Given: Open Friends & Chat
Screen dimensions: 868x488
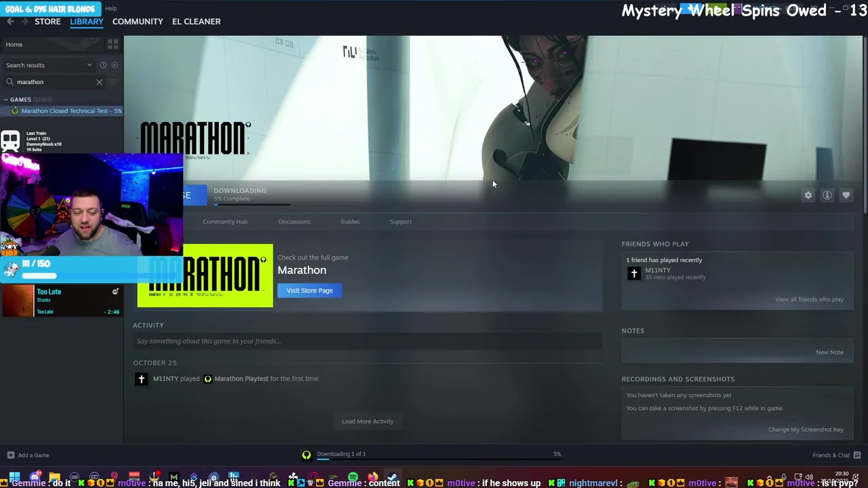Looking at the screenshot, I should pos(831,455).
